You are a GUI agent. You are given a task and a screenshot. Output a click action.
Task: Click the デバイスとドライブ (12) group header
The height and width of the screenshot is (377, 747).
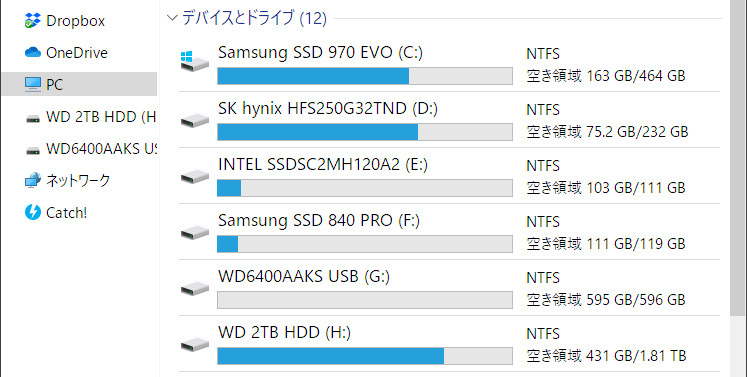pyautogui.click(x=254, y=18)
